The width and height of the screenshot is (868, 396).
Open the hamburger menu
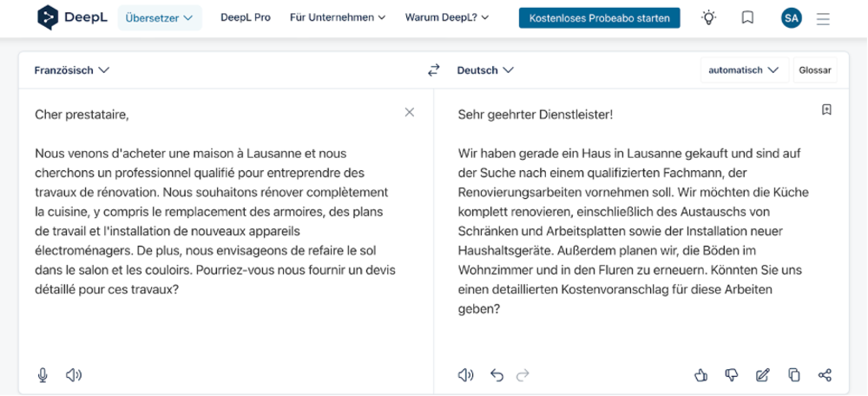tap(823, 19)
